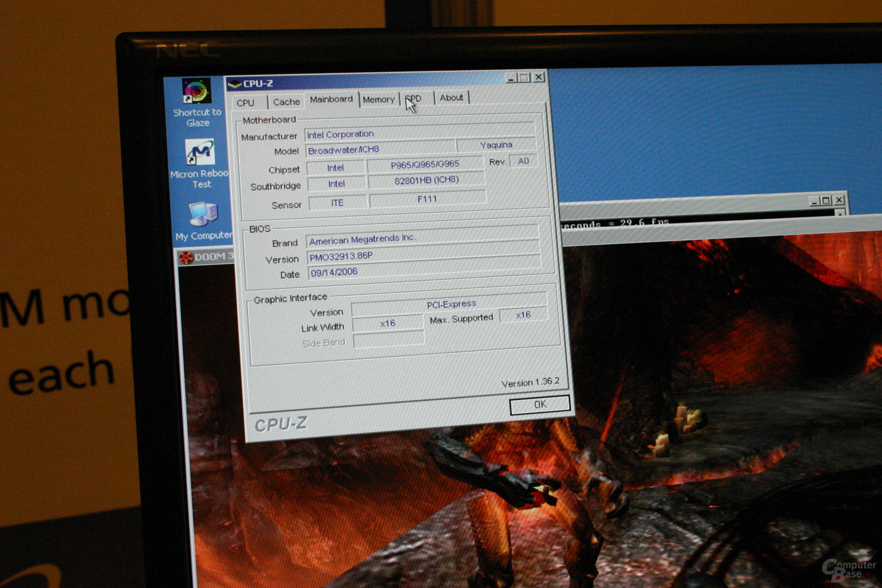Click the CPU-Z title bar icon
This screenshot has width=882, height=588.
[x=235, y=84]
